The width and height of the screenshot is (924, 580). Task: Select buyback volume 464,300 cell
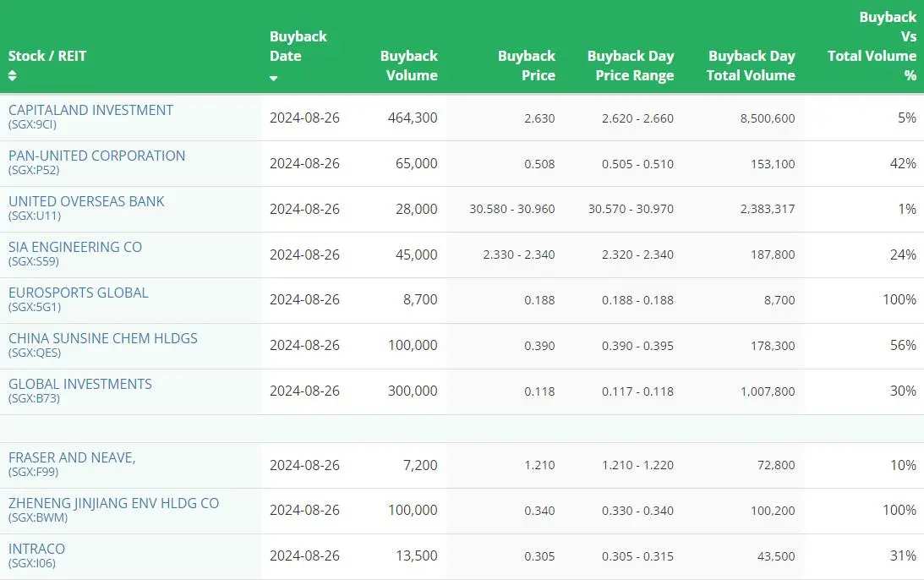(x=413, y=118)
